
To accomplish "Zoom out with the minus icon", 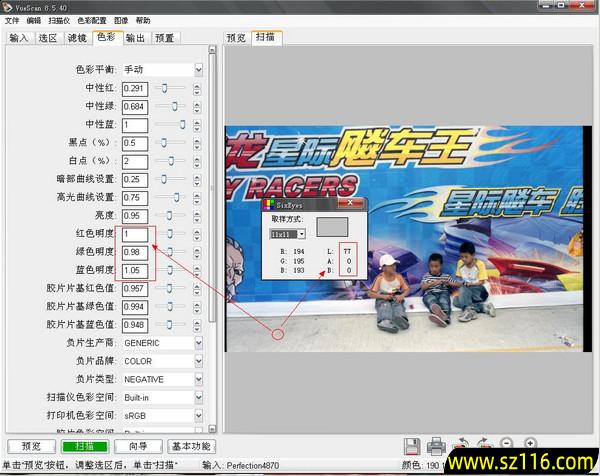I will pos(506,443).
